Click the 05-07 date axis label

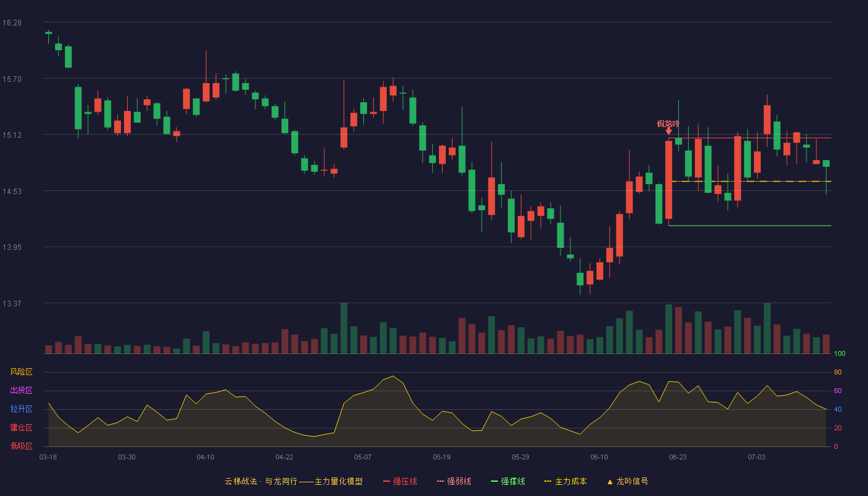point(363,457)
